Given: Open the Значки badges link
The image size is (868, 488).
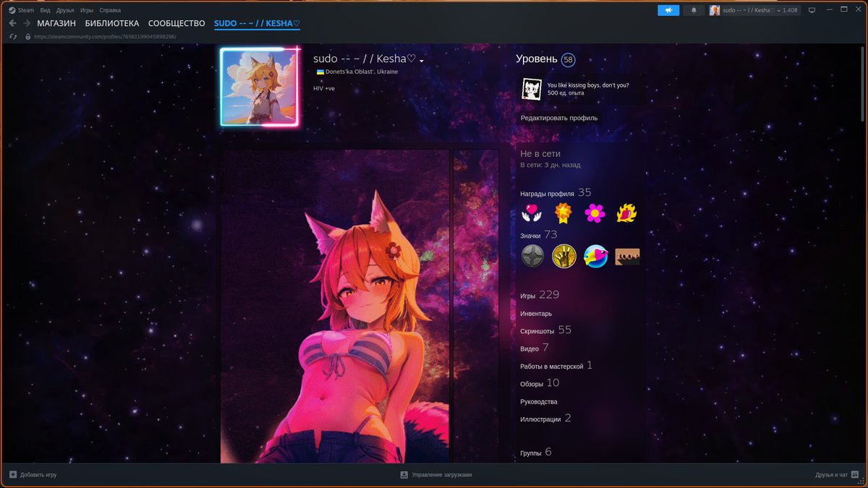Looking at the screenshot, I should (530, 236).
